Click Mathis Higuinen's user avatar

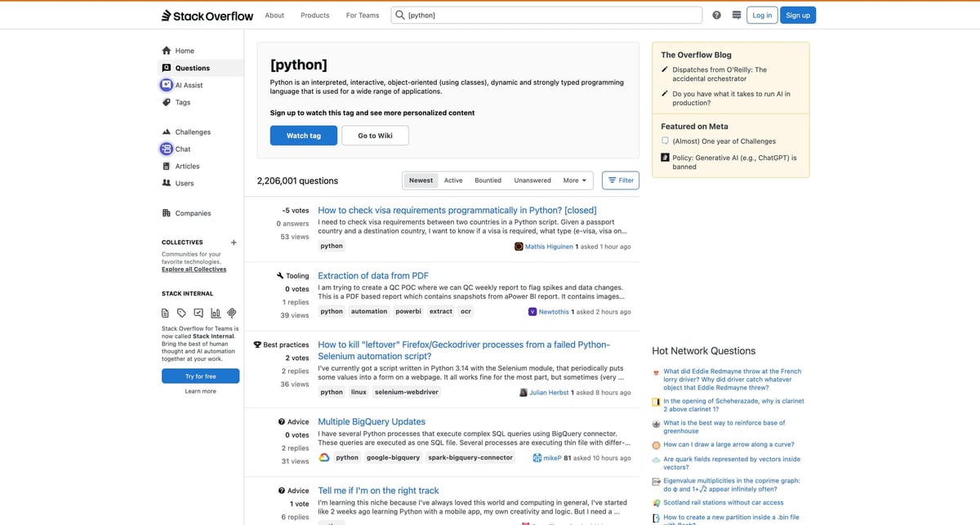pos(519,246)
